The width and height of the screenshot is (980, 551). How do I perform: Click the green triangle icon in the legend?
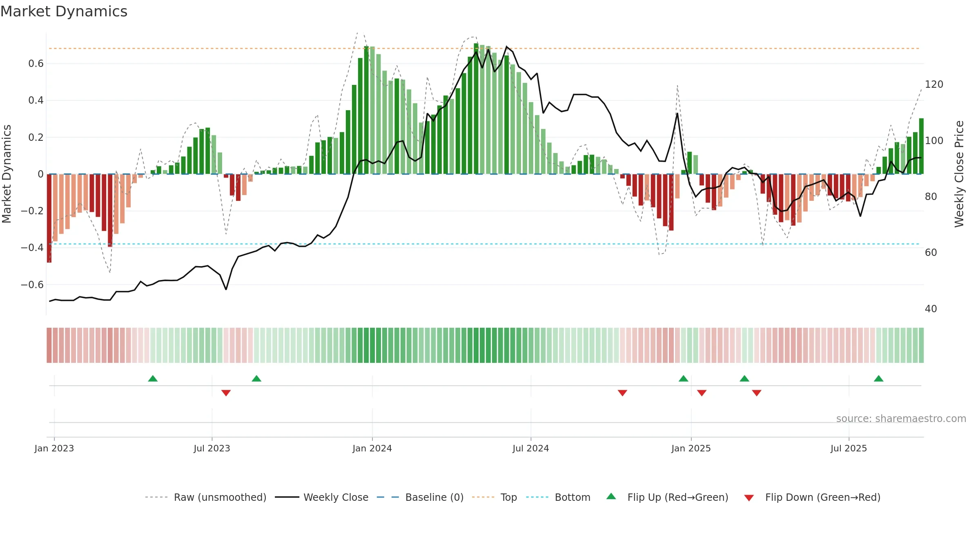pyautogui.click(x=611, y=496)
